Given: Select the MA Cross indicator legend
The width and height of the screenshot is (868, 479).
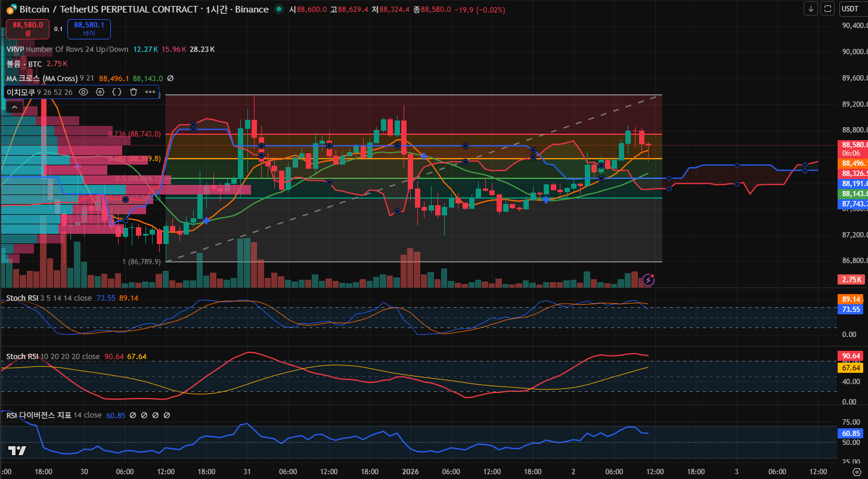Looking at the screenshot, I should (x=42, y=78).
